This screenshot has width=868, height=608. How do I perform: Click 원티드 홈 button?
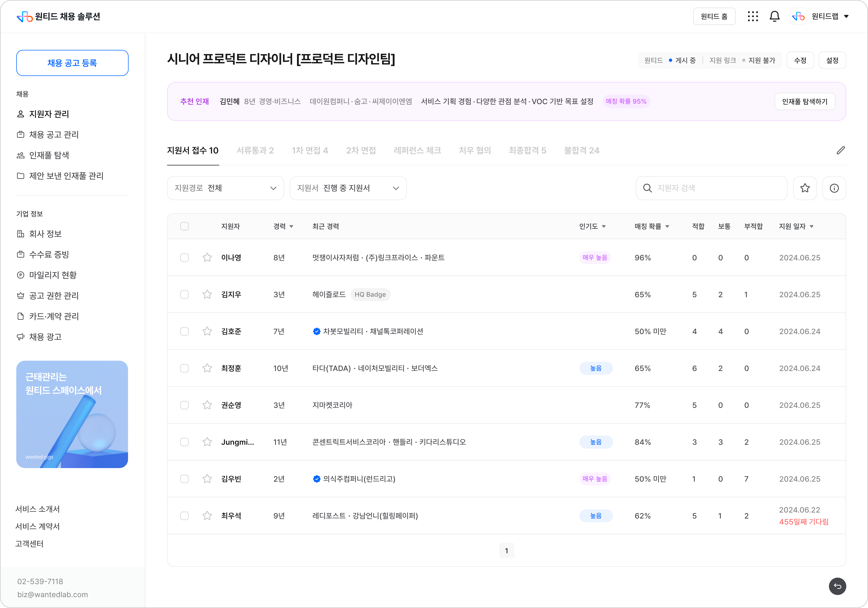click(x=714, y=16)
